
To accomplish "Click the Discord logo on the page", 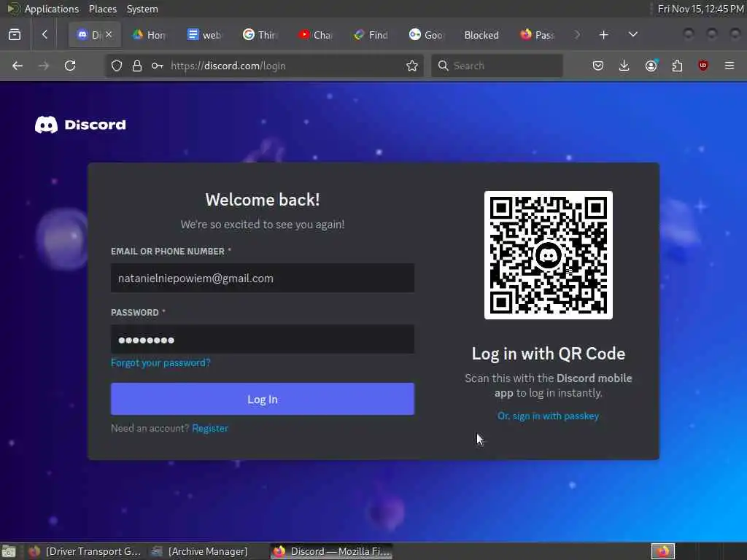I will (x=80, y=125).
